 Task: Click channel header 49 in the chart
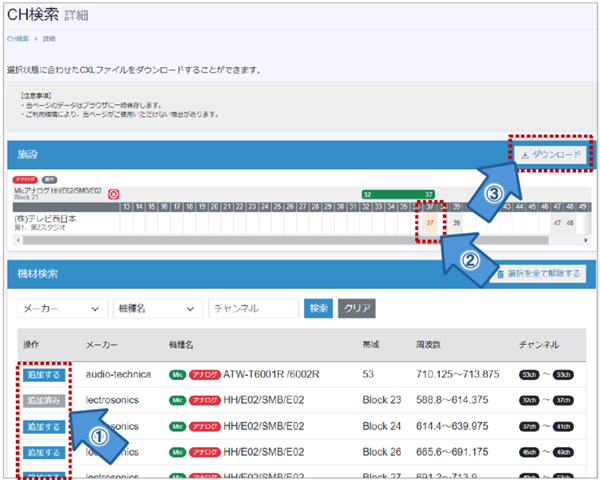click(x=582, y=207)
